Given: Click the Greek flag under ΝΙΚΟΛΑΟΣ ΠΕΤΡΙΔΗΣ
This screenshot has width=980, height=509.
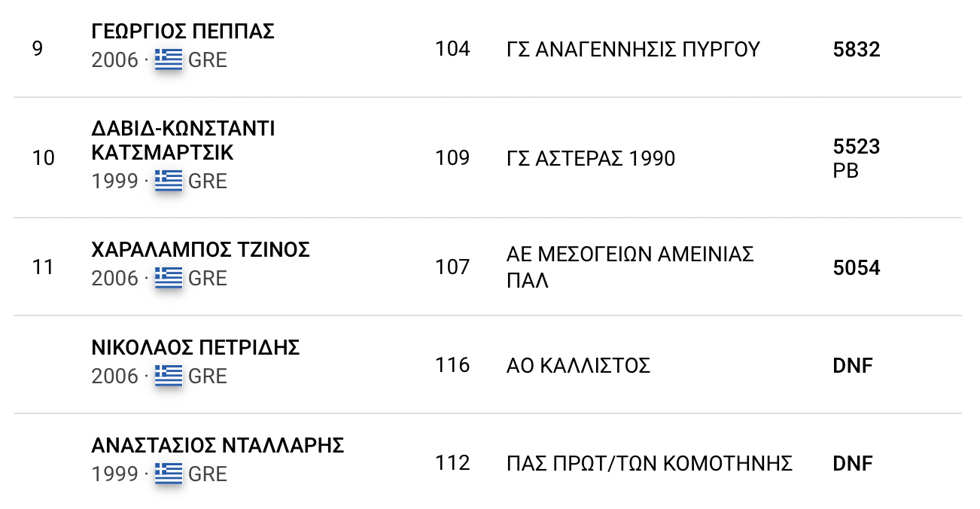Looking at the screenshot, I should coord(169,375).
